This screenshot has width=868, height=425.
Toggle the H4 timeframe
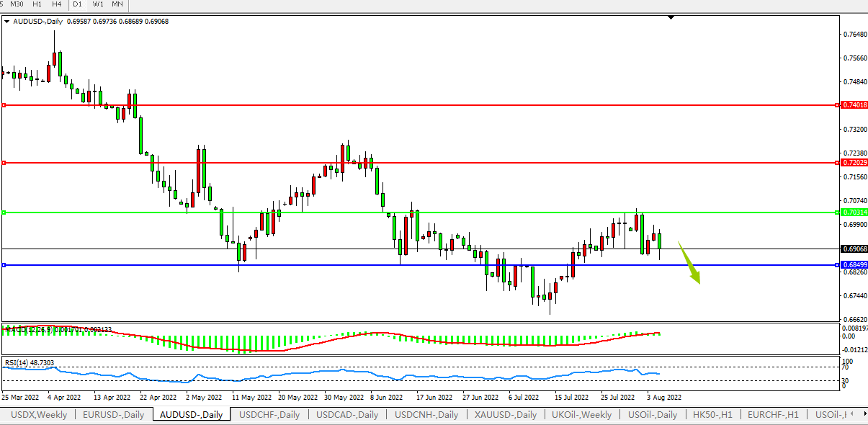[x=56, y=4]
